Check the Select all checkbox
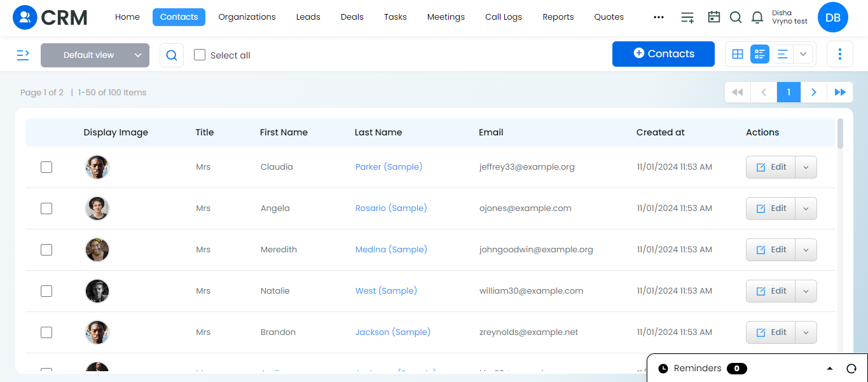Viewport: 868px width, 382px height. [x=200, y=55]
